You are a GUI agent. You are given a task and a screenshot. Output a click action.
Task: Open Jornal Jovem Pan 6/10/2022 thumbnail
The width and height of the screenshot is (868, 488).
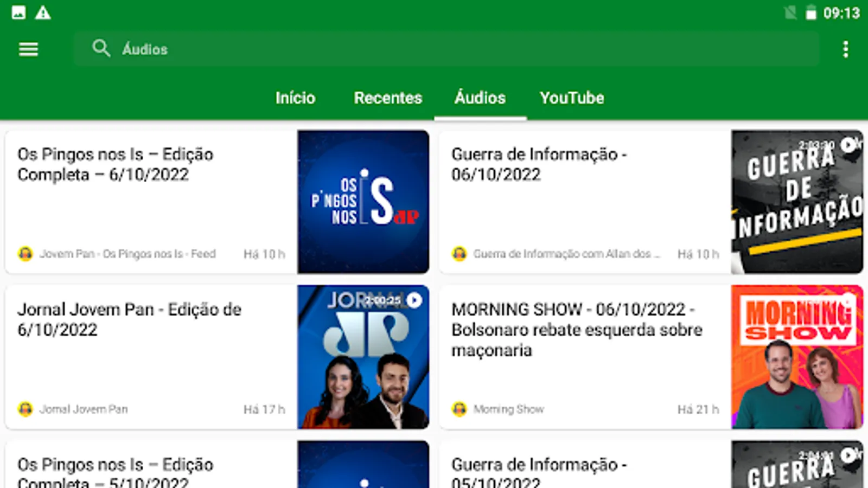(x=363, y=357)
